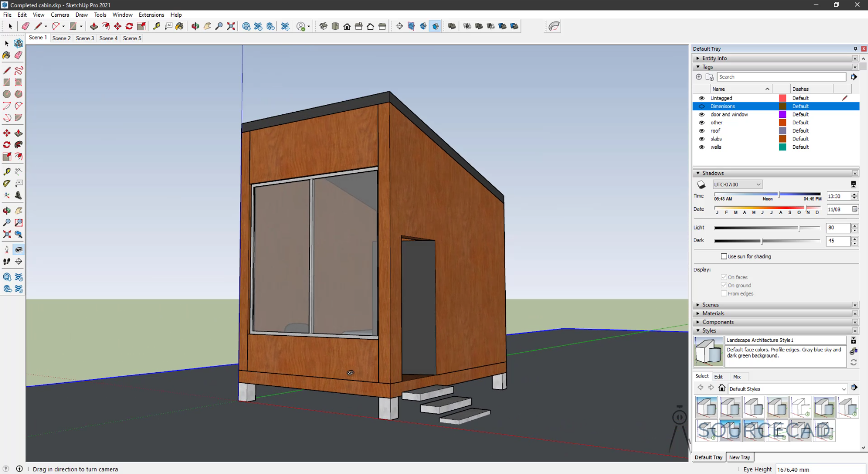Open the UTC-07:00 time zone dropdown

tap(738, 184)
